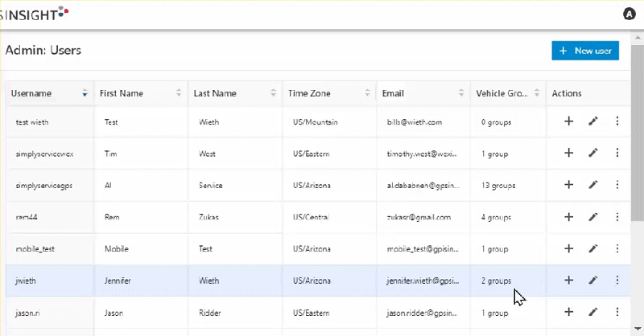Click the plus icon in rem44 row
Viewport: 644px width, 336px height.
coord(569,216)
